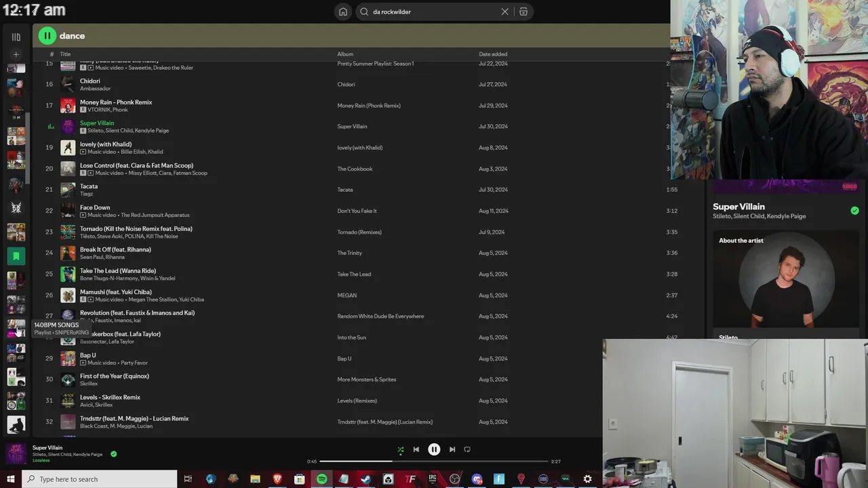Toggle shuffle in the player bar
The image size is (868, 488).
pos(400,449)
